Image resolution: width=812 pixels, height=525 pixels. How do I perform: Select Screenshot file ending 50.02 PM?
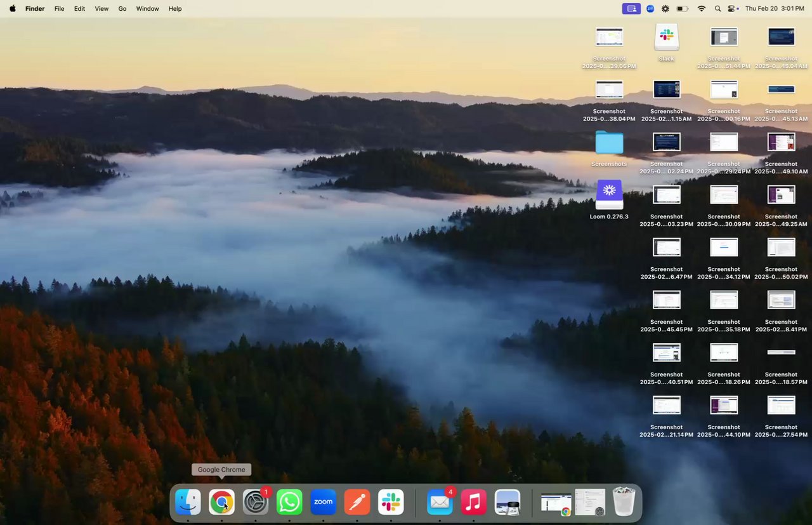coord(781,248)
